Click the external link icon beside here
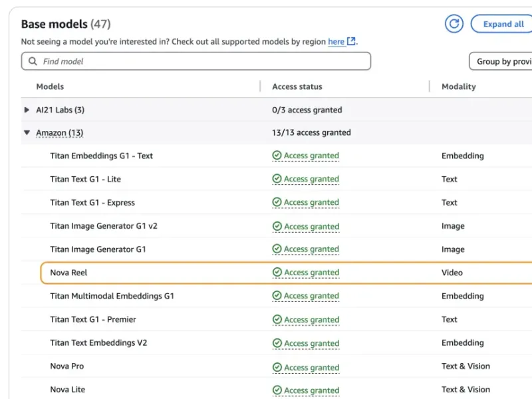This screenshot has width=532, height=399. [351, 41]
